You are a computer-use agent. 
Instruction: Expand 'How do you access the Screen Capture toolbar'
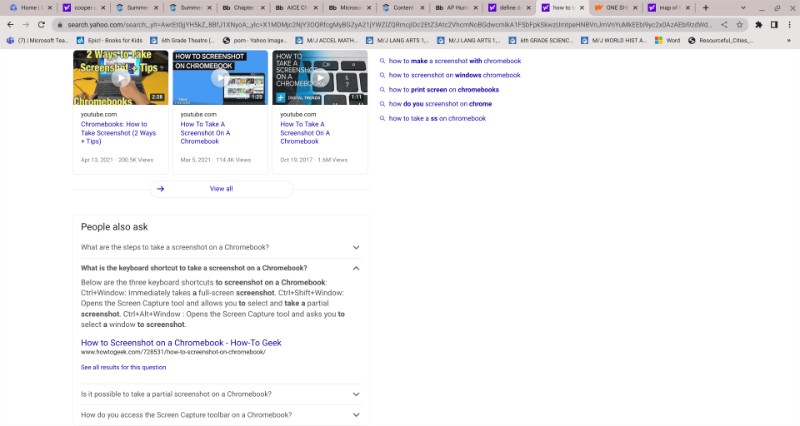[x=355, y=414]
